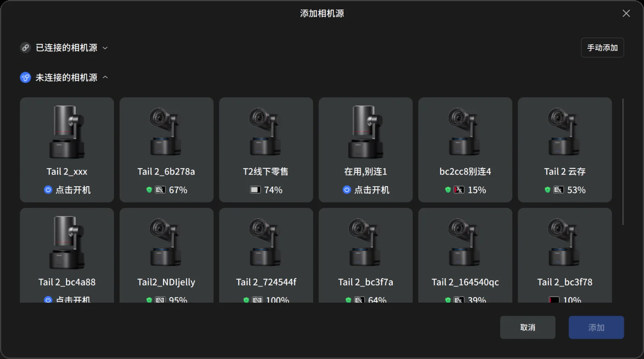Select the Tail 2_724544f camera image
Image resolution: width=644 pixels, height=359 pixels.
point(265,242)
